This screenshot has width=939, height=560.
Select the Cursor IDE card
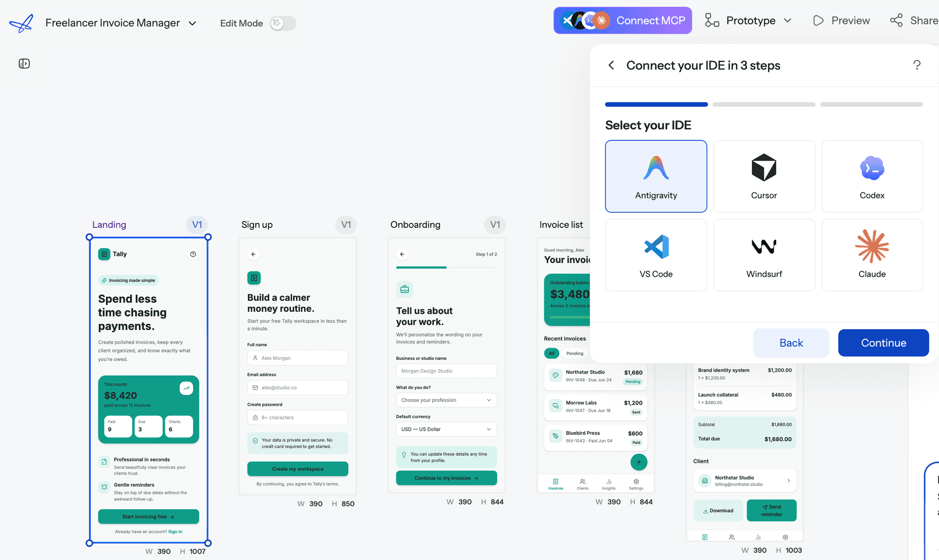pos(764,176)
